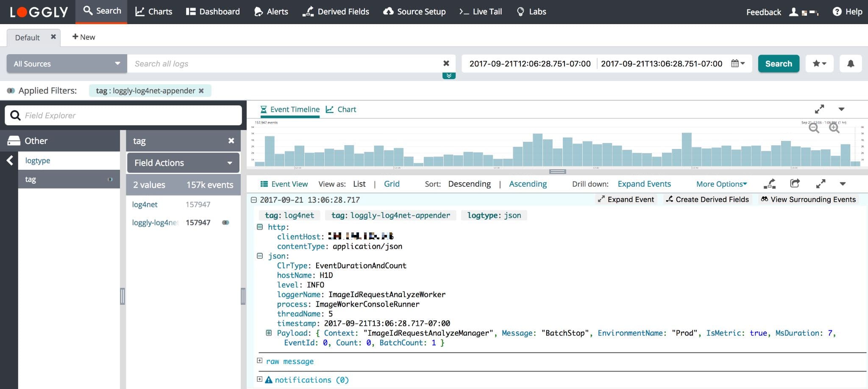
Task: Click the Search button
Action: point(779,63)
